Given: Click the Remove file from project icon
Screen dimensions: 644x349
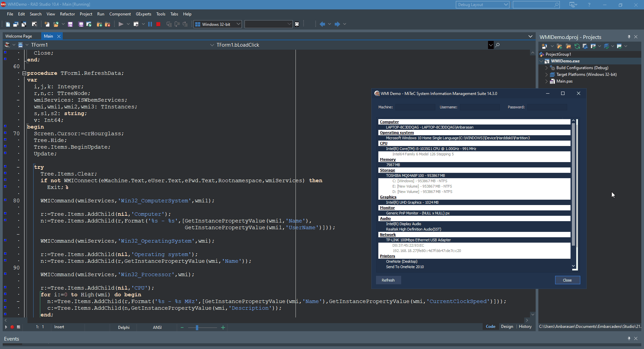Looking at the screenshot, I should [108, 24].
